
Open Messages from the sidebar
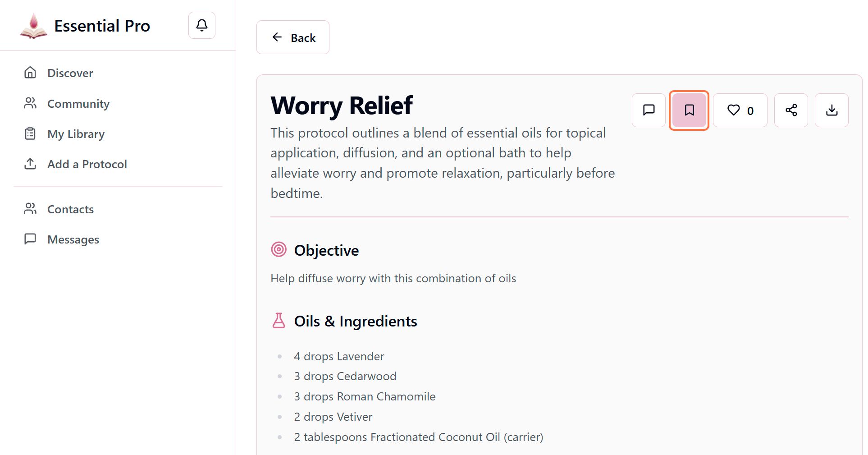click(73, 239)
